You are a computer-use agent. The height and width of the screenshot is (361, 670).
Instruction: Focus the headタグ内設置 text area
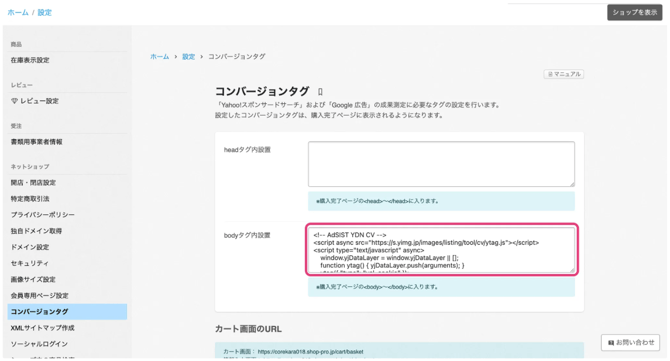441,164
